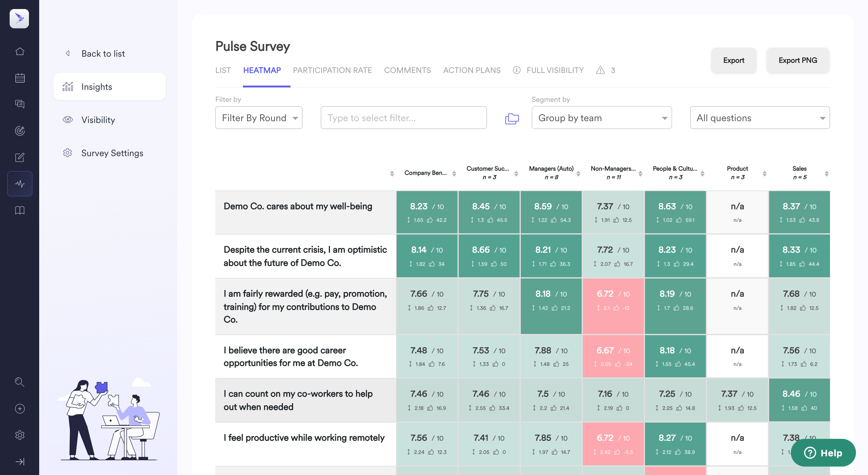Click the Export PNG button
Viewport: 868px width, 475px height.
pyautogui.click(x=797, y=60)
